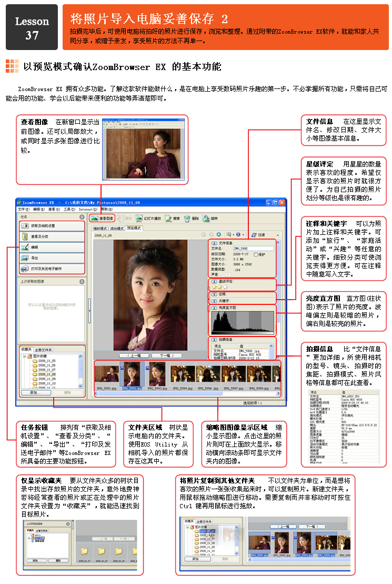Collapse the 图片收藏 tree node

(x=25, y=356)
